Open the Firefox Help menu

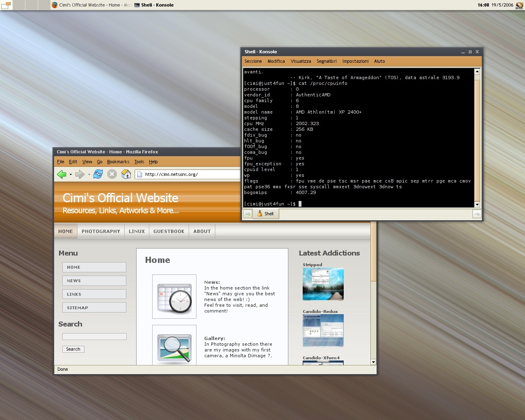coord(153,162)
